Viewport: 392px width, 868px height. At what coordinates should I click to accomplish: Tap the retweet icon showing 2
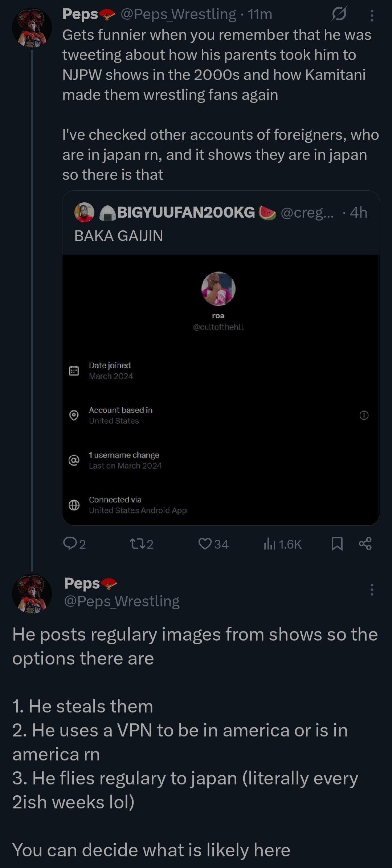(x=136, y=544)
